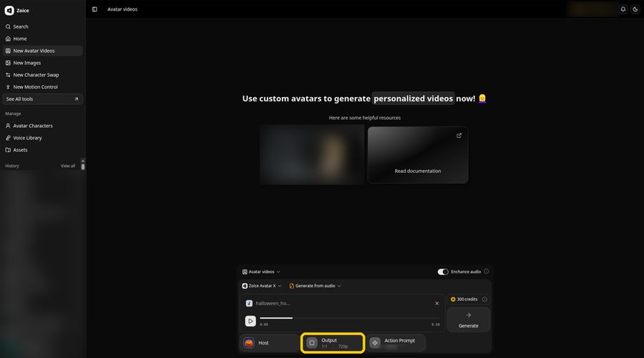Click the Generate button

point(468,320)
